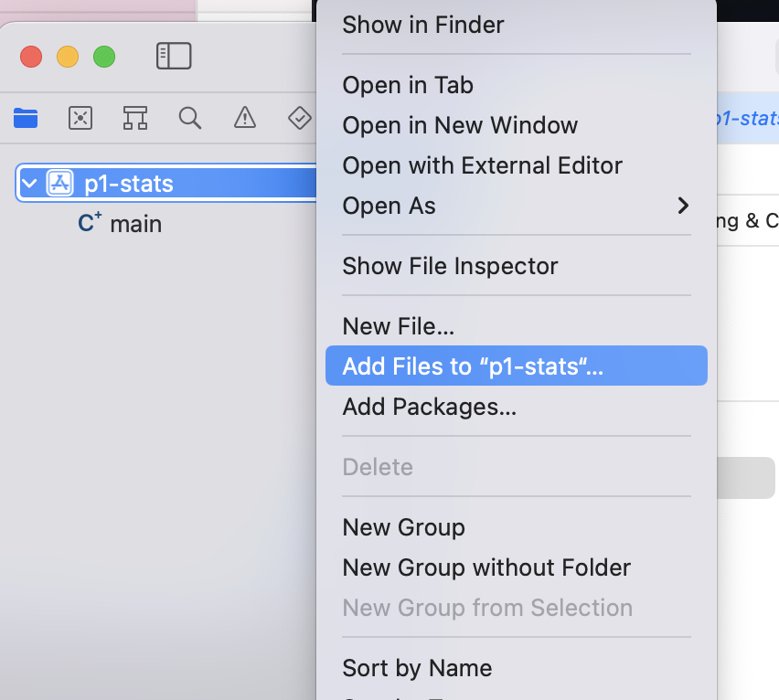This screenshot has width=779, height=700.
Task: Select New Group without Folder
Action: (486, 567)
